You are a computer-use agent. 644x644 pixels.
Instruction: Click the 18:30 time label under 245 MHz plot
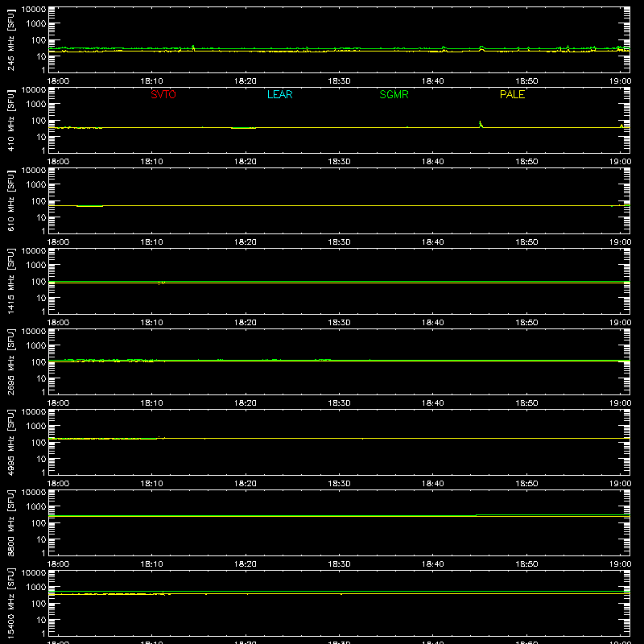coord(339,81)
